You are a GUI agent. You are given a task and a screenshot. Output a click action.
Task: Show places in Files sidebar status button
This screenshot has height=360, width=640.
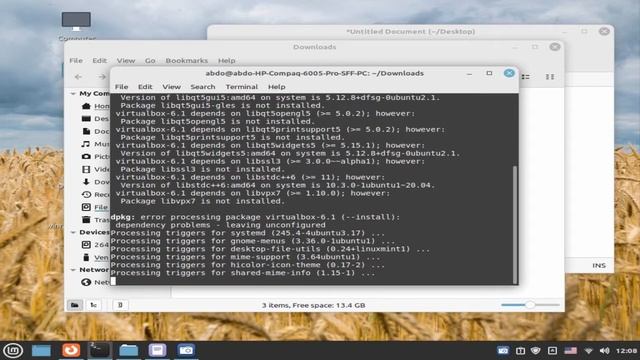75,305
